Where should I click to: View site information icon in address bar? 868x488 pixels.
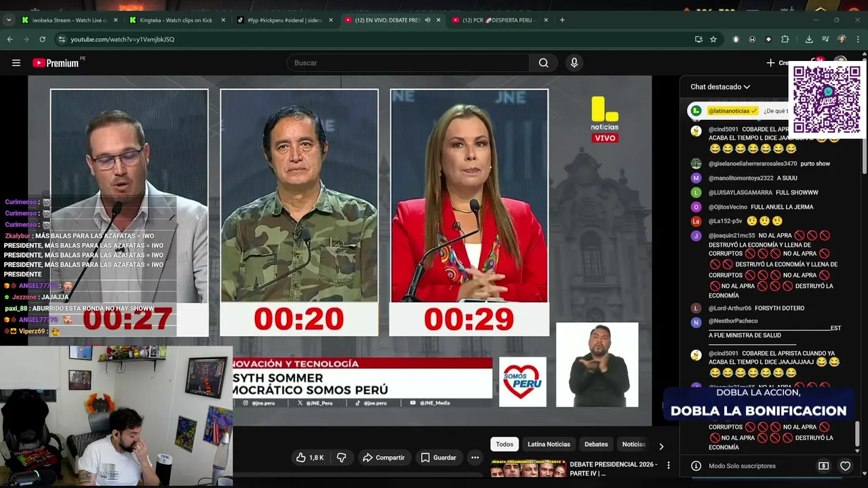pos(62,39)
